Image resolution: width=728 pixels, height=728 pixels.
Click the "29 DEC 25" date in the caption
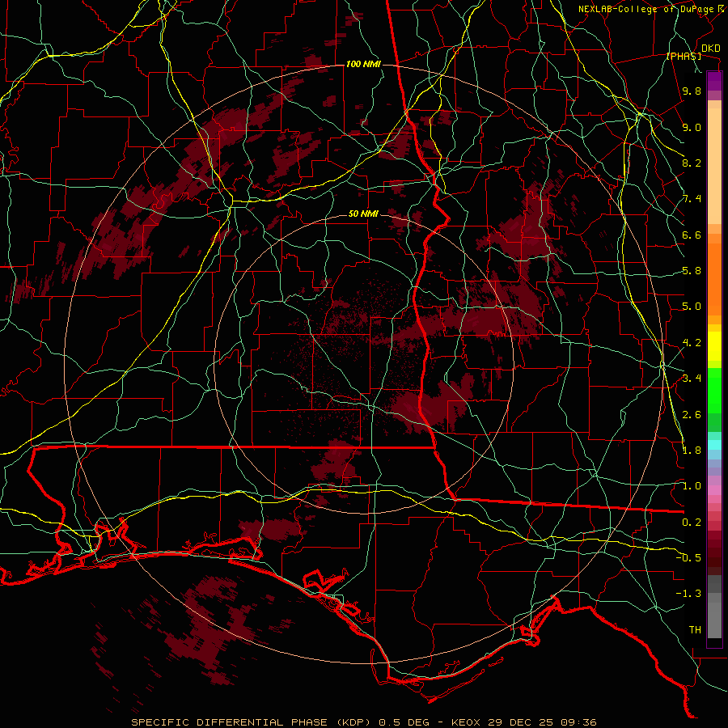click(521, 722)
